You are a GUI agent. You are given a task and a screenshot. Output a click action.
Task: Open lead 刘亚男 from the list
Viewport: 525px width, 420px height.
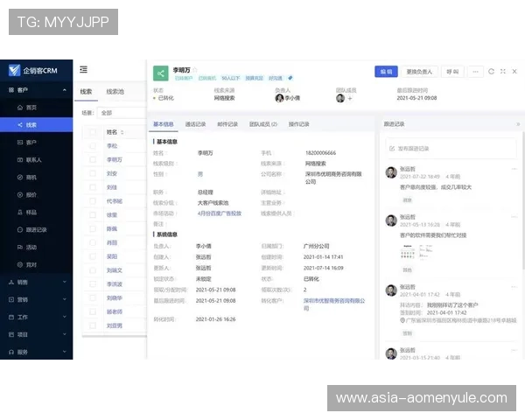[x=114, y=325]
